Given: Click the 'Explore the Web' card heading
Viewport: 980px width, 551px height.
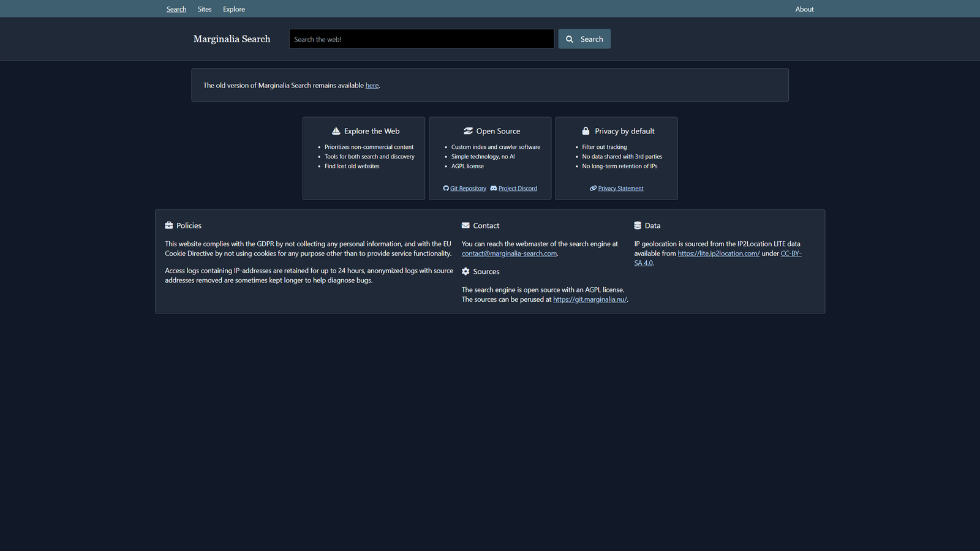Looking at the screenshot, I should (x=372, y=131).
